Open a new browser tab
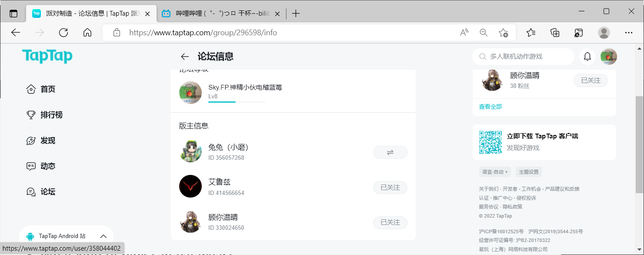The width and height of the screenshot is (644, 255). pos(296,13)
